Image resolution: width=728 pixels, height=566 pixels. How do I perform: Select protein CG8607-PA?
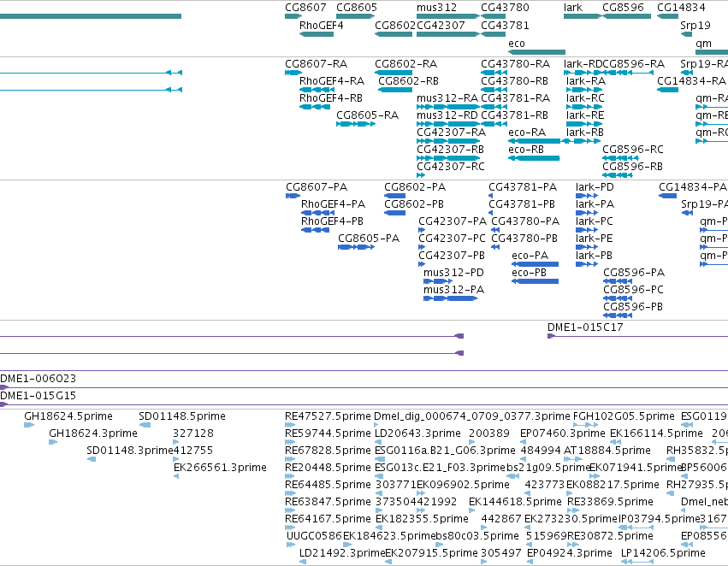click(317, 187)
